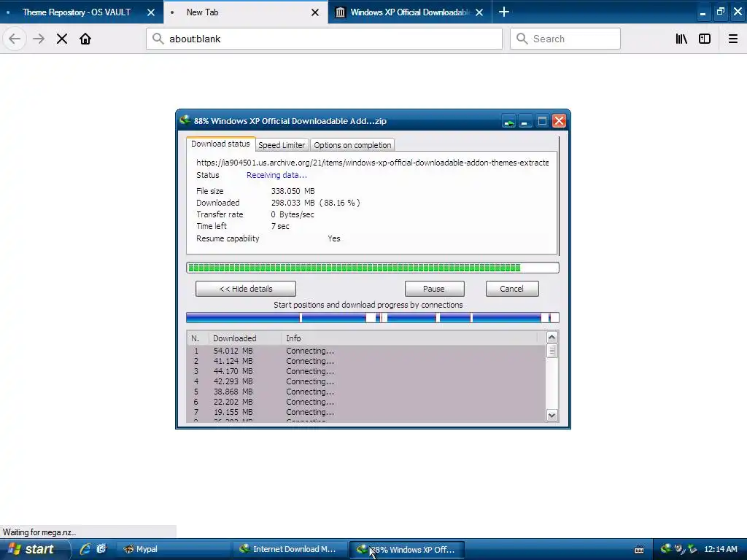Click the 0 Bytes/sec transfer rate value

(x=293, y=215)
